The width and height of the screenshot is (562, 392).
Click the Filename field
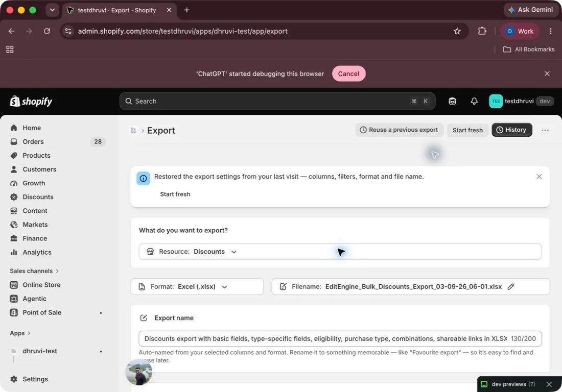click(410, 287)
